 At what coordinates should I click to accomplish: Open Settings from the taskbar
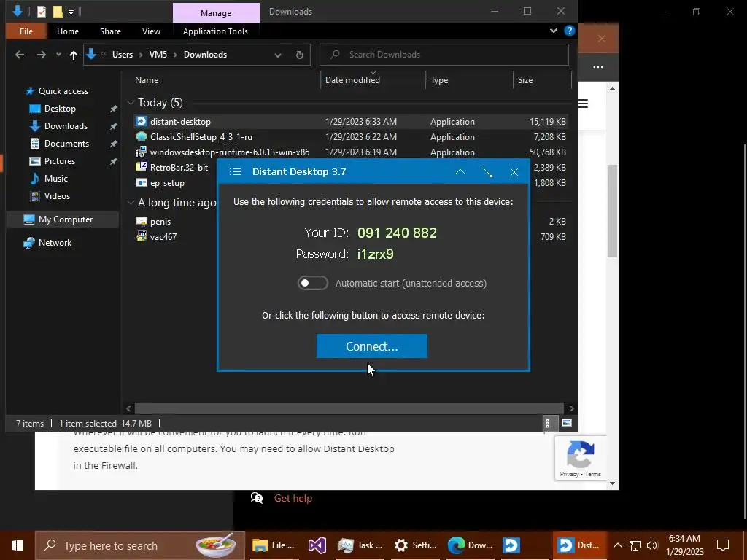[415, 545]
